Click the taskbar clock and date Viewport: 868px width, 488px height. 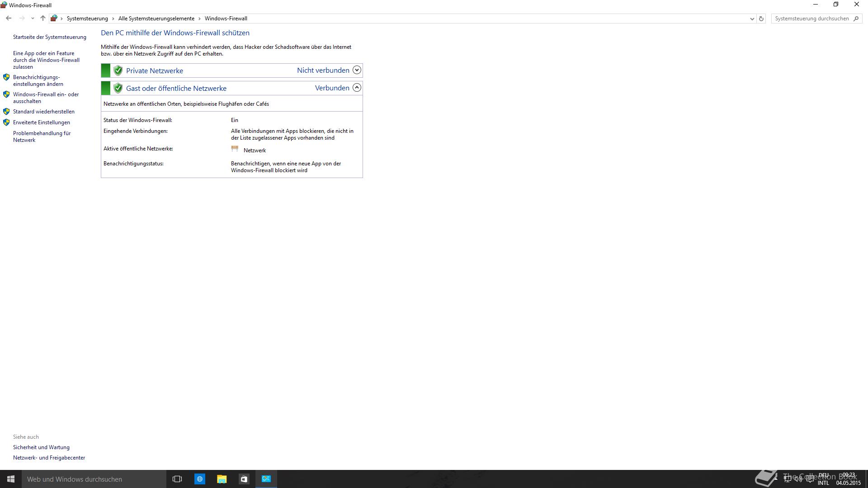(849, 479)
